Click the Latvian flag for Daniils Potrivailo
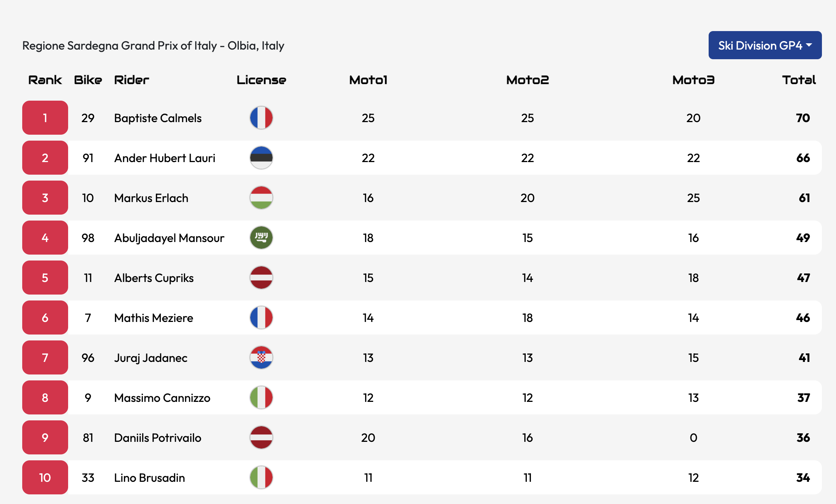The height and width of the screenshot is (504, 836). pyautogui.click(x=261, y=437)
